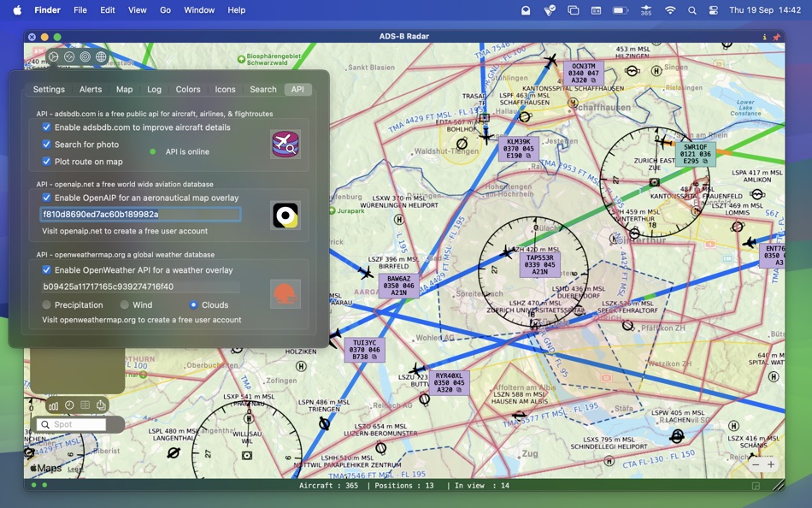The width and height of the screenshot is (812, 508).
Task: Click the globe icon in top toolbar
Action: coord(101,57)
